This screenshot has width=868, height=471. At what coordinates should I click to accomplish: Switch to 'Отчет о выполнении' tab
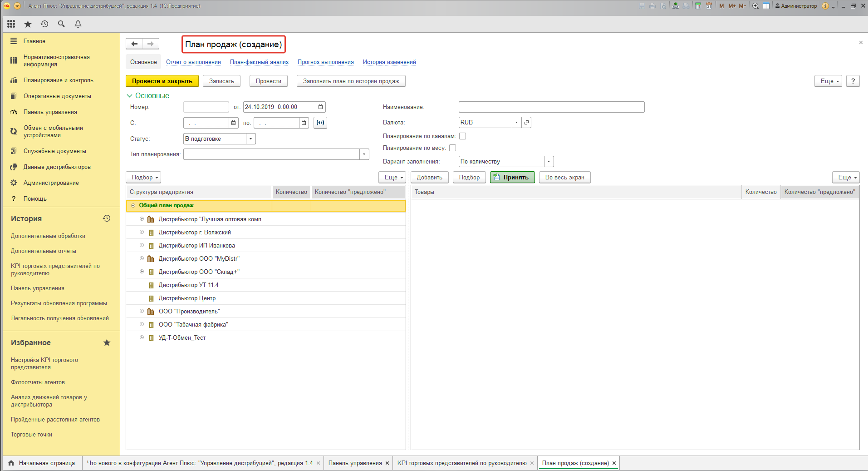[193, 62]
